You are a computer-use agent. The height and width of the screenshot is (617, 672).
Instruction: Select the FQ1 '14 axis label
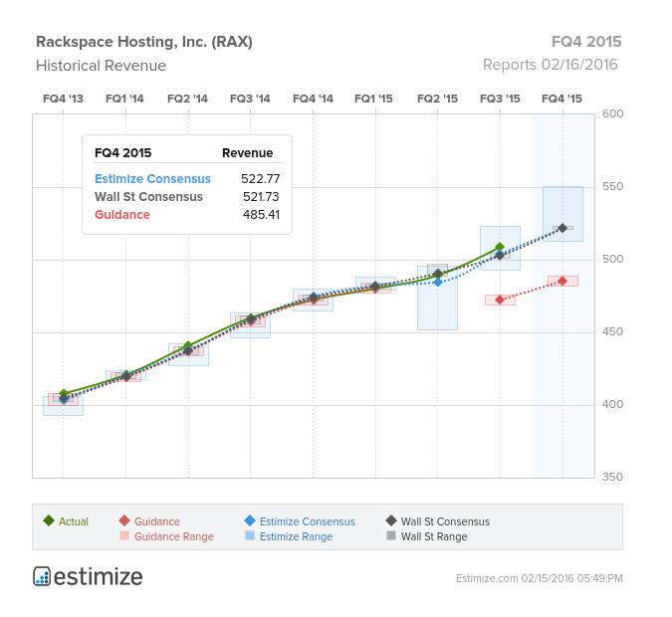(x=124, y=99)
